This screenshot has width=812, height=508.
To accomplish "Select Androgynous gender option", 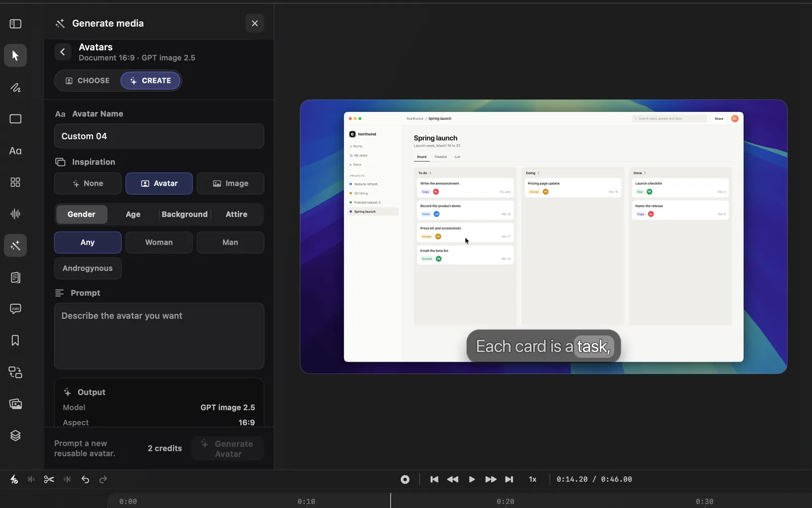I will point(88,268).
